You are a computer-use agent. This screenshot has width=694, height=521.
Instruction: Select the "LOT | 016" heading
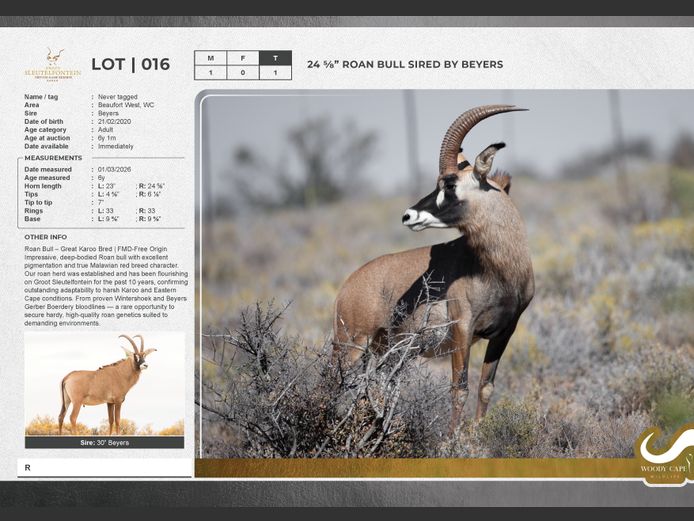click(x=131, y=64)
